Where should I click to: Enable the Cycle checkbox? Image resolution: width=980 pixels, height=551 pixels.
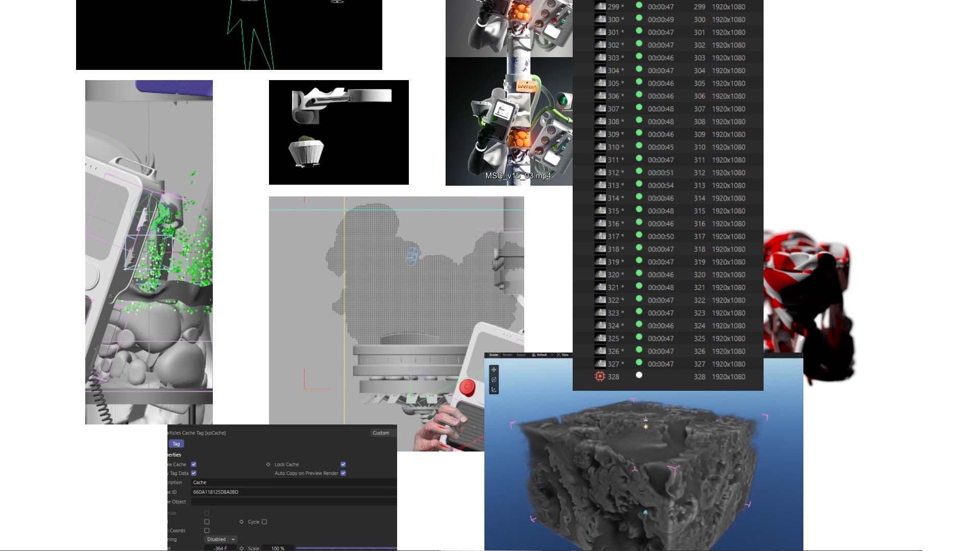(x=264, y=522)
